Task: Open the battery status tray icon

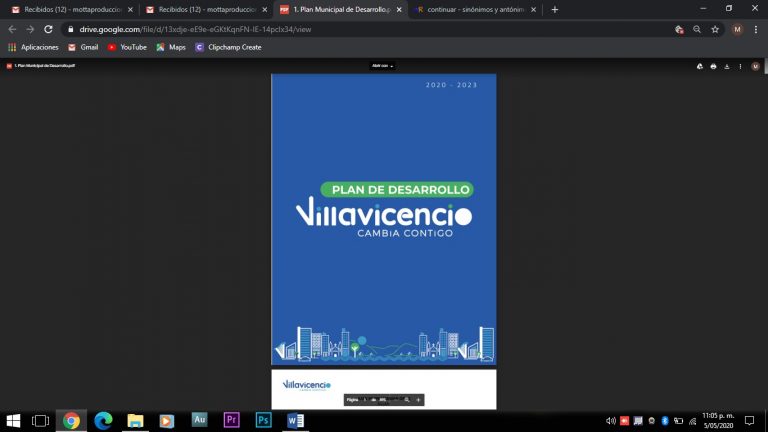Action: pyautogui.click(x=678, y=421)
